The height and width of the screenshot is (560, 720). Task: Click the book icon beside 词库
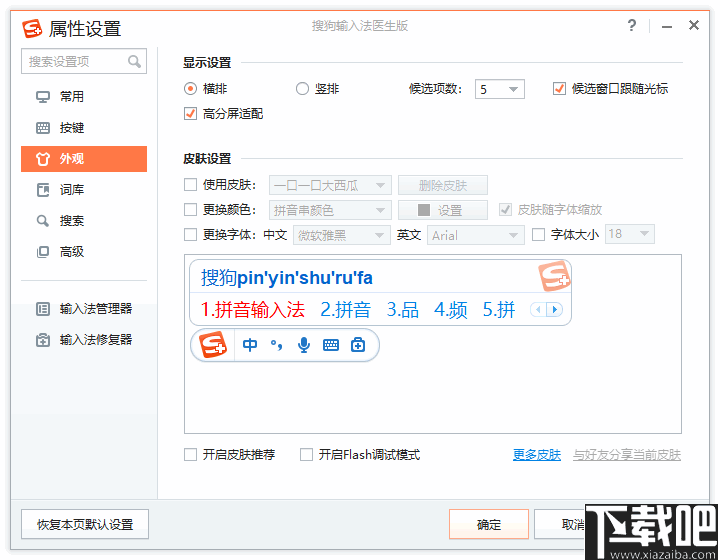point(43,190)
